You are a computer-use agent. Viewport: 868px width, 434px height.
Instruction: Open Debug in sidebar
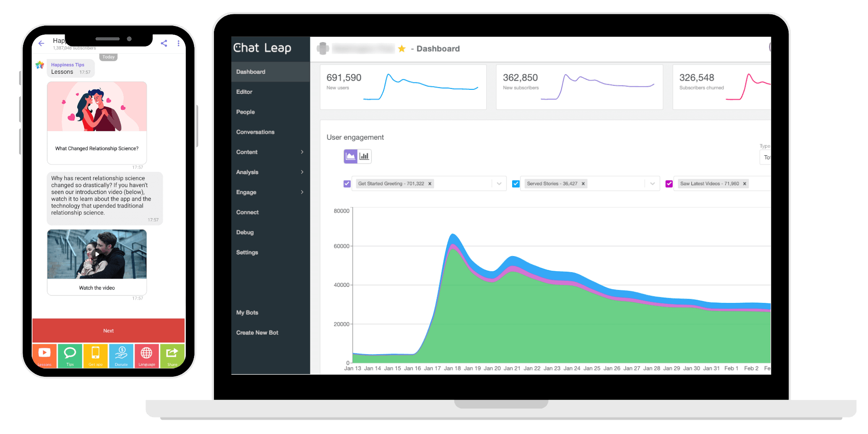270,232
